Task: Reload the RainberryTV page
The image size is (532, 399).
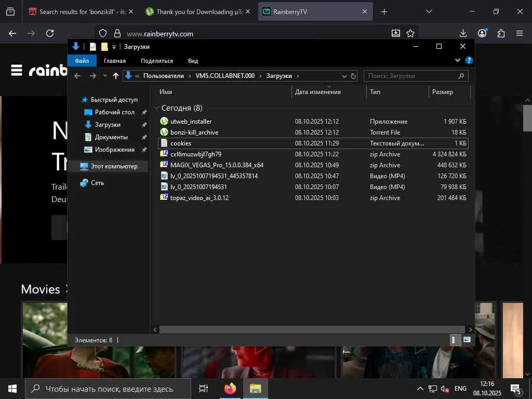Action: (50, 33)
